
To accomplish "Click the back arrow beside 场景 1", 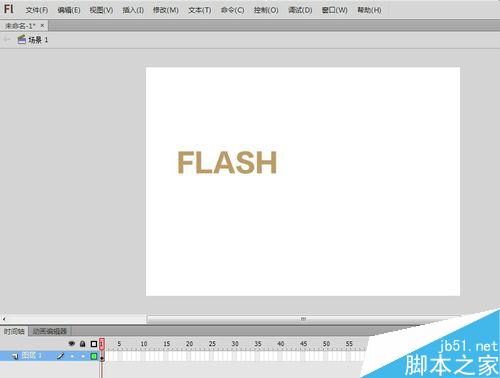I will 7,40.
